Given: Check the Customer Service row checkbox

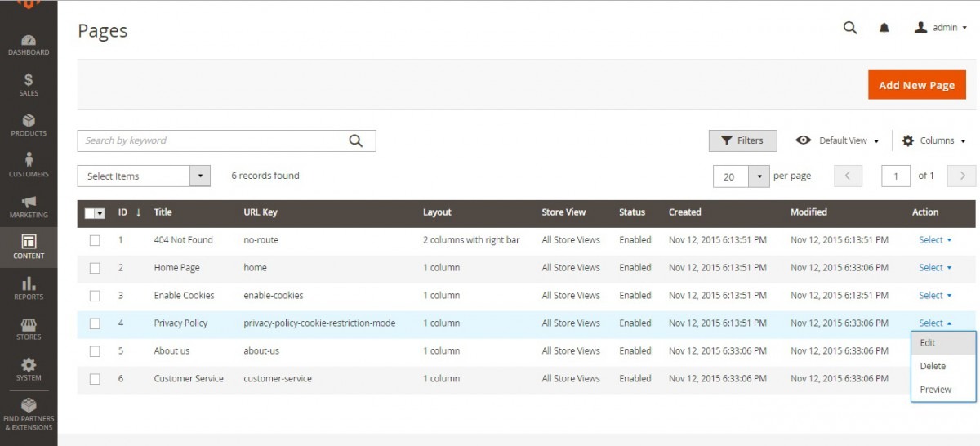Looking at the screenshot, I should pyautogui.click(x=95, y=379).
